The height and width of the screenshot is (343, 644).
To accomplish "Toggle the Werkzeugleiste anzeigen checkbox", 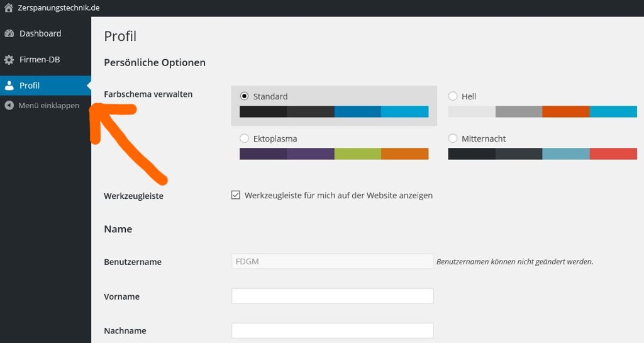I will [x=236, y=195].
